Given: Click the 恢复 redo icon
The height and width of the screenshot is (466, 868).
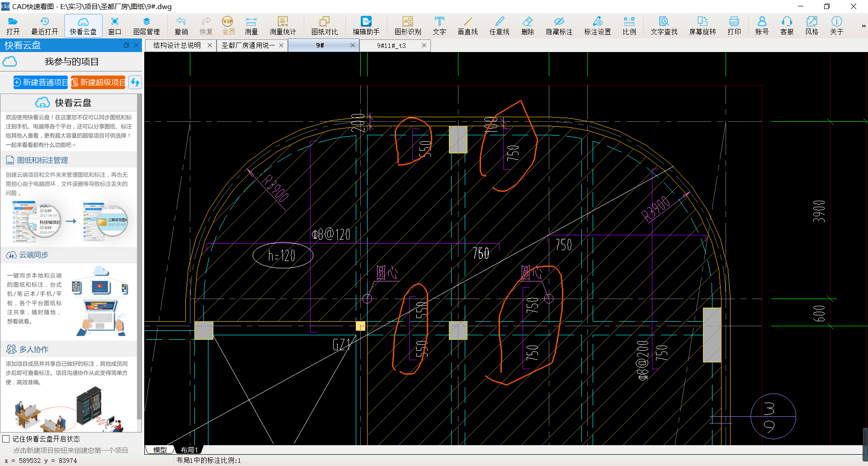Looking at the screenshot, I should pos(206,26).
